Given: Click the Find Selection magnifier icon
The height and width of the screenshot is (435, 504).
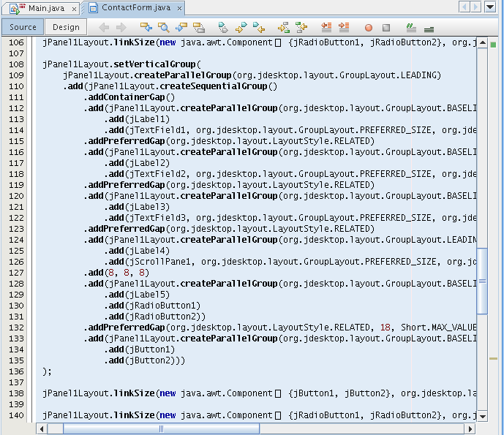Looking at the screenshot, I should (164, 28).
